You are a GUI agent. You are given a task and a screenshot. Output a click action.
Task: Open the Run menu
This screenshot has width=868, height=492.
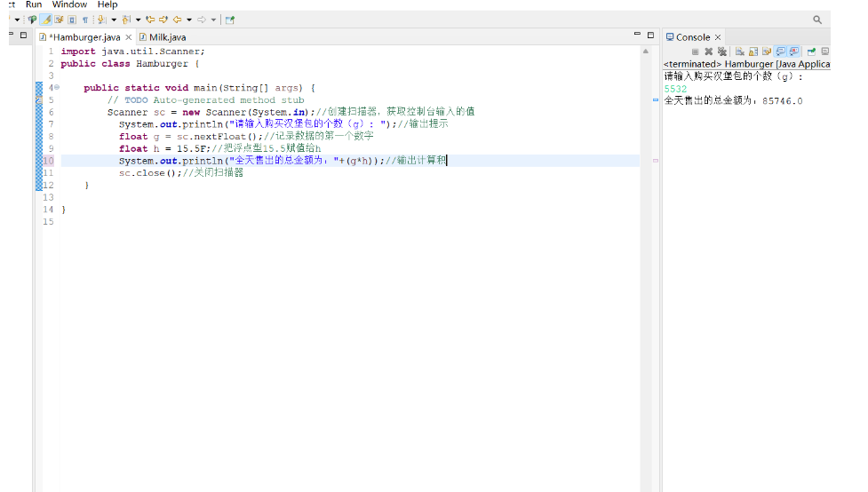(34, 4)
